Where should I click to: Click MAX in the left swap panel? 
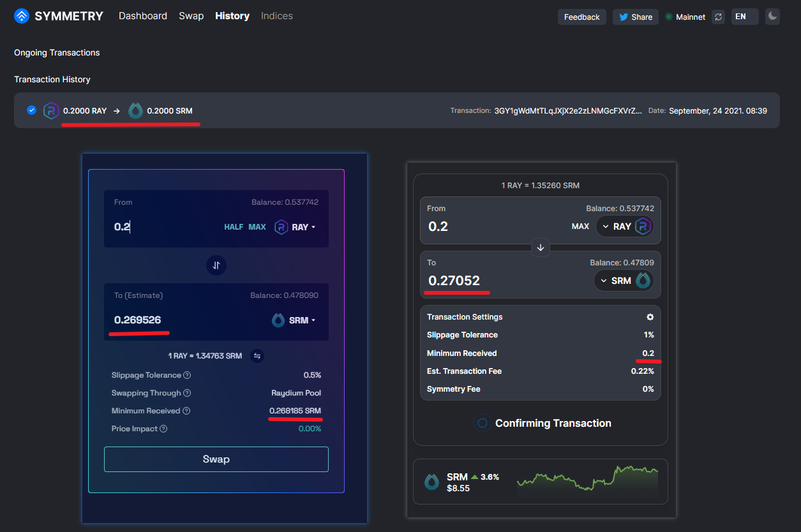tap(257, 227)
